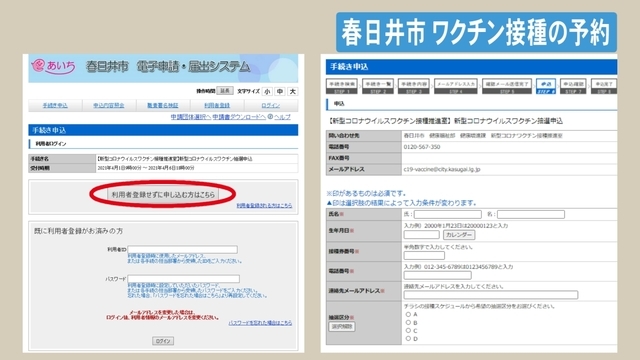Image resolution: width=640 pixels, height=360 pixels.
Task: Set text size to 中
Action: point(280,91)
